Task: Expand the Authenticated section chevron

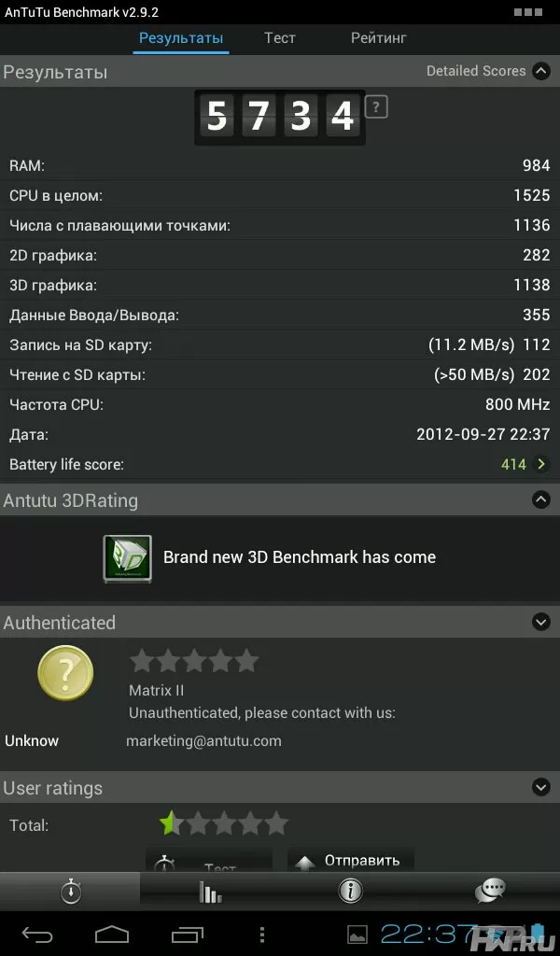Action: coord(541,622)
